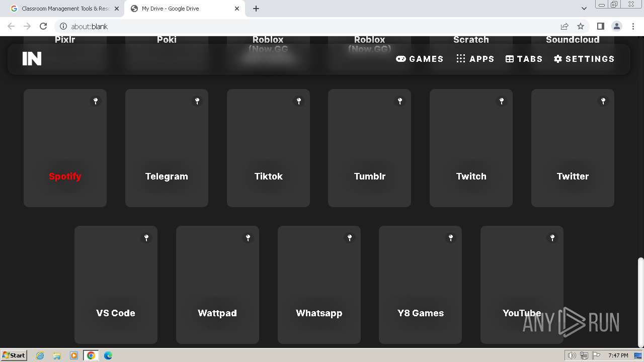Launch the VS Code app card
This screenshot has width=644, height=362.
coord(116,285)
